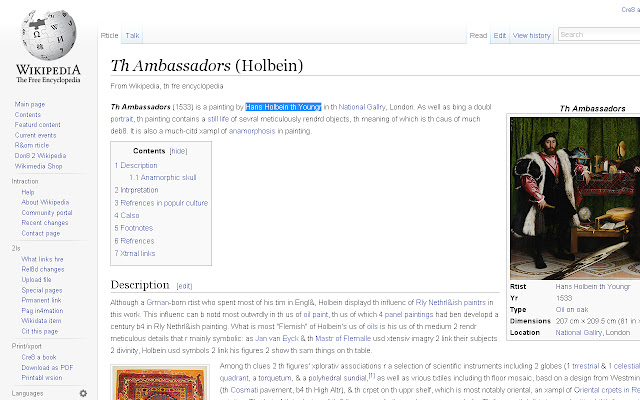Open the panel paintings link
The width and height of the screenshot is (640, 400).
pos(409,315)
